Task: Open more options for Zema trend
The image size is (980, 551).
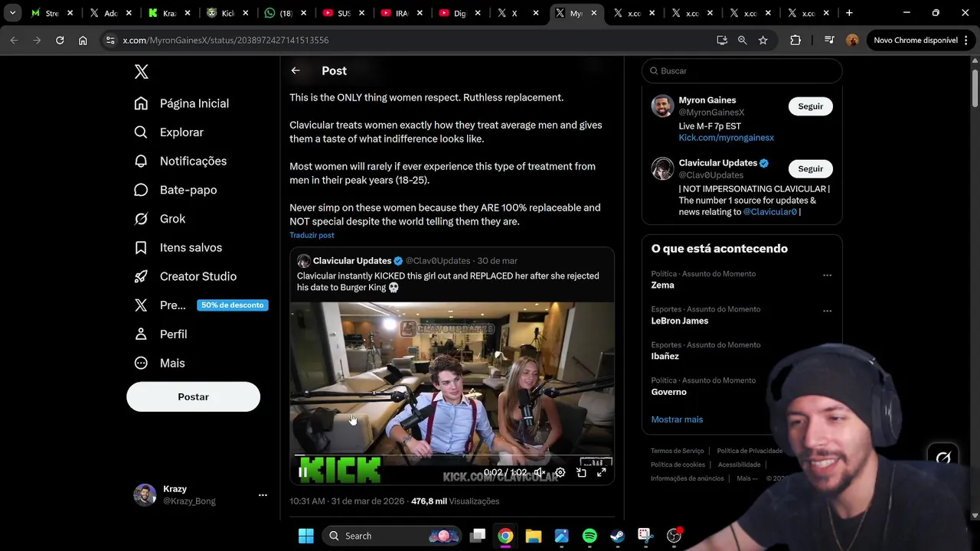Action: [x=827, y=275]
